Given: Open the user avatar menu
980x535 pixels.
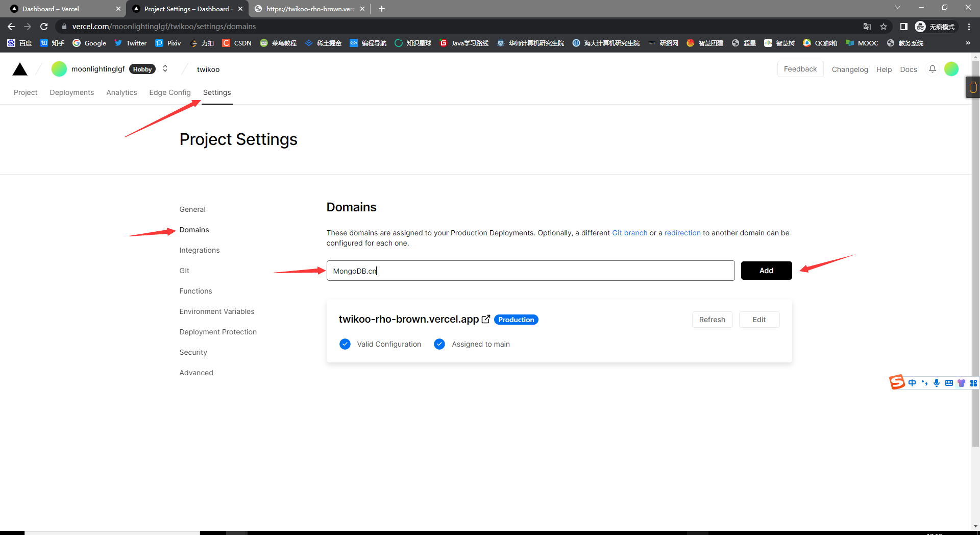Looking at the screenshot, I should [x=951, y=69].
